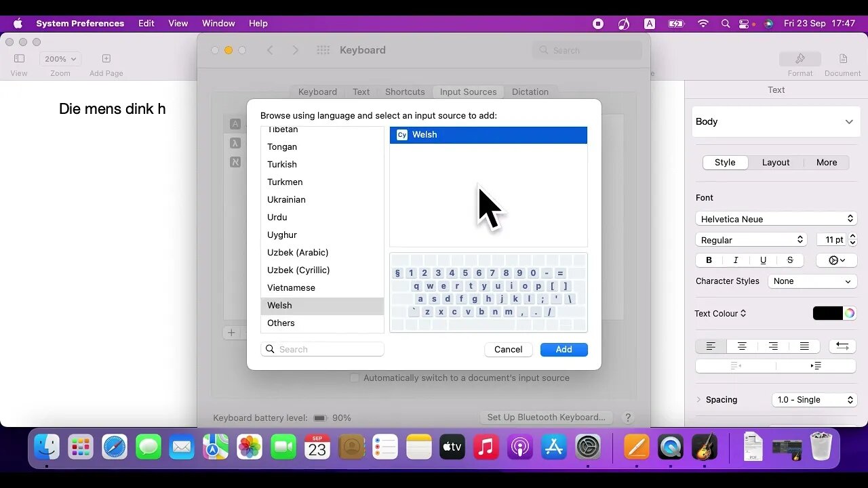
Task: Toggle italic text formatting
Action: 736,260
